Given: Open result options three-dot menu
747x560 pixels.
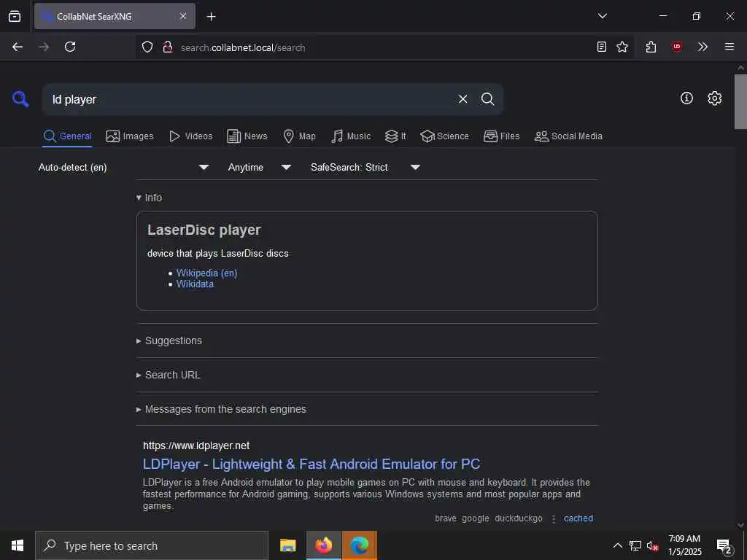Looking at the screenshot, I should [553, 518].
